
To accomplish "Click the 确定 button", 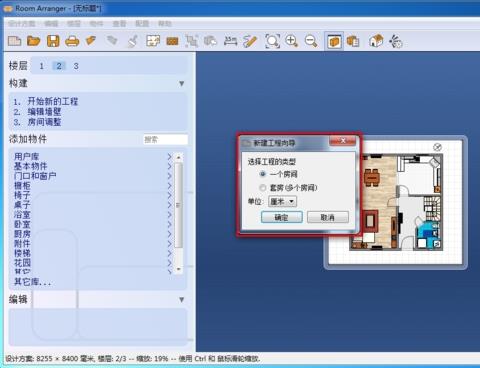I will pos(282,217).
